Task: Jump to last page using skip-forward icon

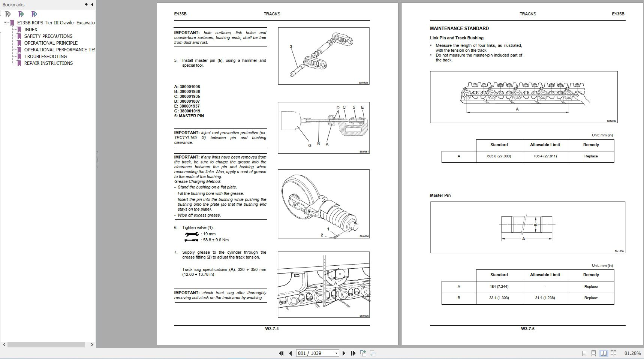Action: 352,353
